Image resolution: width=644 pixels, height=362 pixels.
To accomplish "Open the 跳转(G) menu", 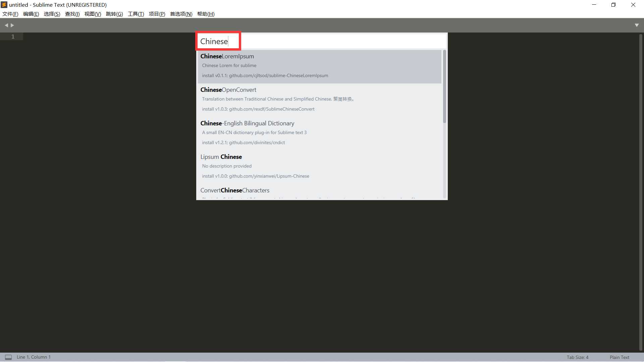I will point(114,14).
